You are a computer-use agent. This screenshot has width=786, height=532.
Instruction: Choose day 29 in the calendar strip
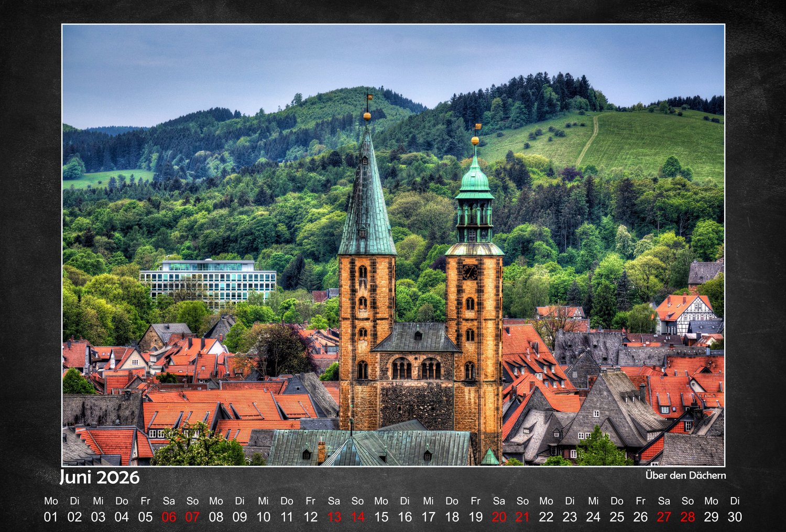click(x=711, y=517)
